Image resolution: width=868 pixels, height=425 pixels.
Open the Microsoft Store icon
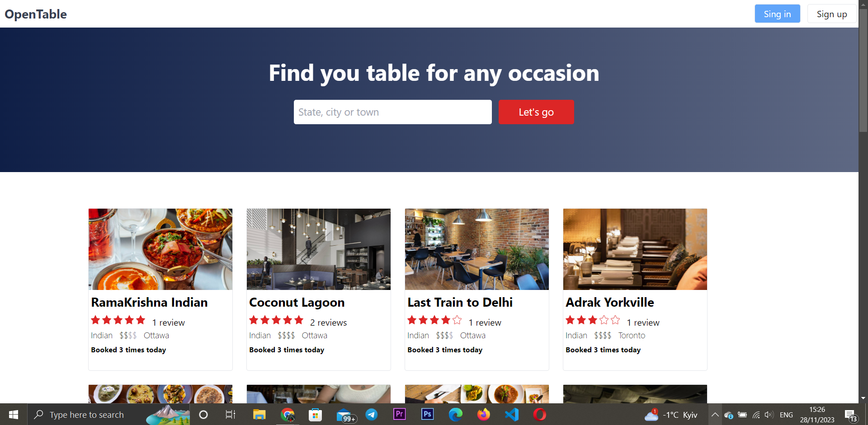[x=315, y=414]
